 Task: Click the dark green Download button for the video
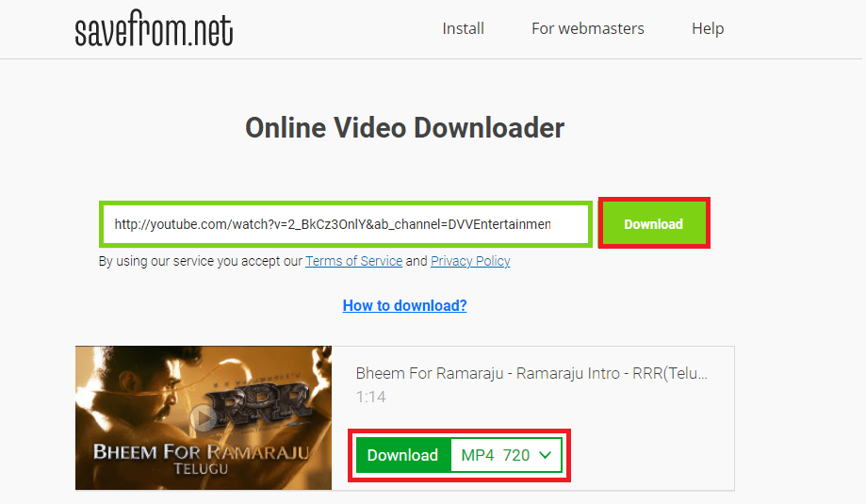click(403, 455)
